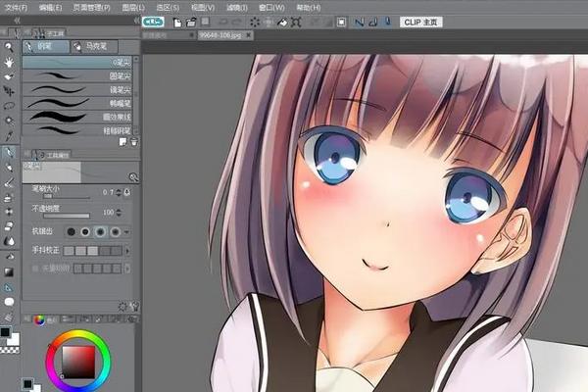Switch to Pen sub tool group 钢笔
Image resolution: width=588 pixels, height=392 pixels.
pos(46,46)
